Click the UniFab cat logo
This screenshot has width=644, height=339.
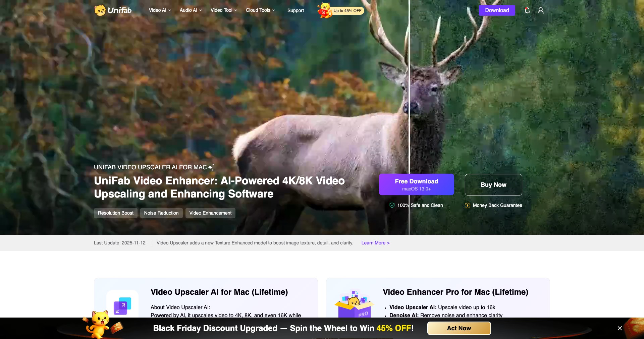[x=113, y=10]
